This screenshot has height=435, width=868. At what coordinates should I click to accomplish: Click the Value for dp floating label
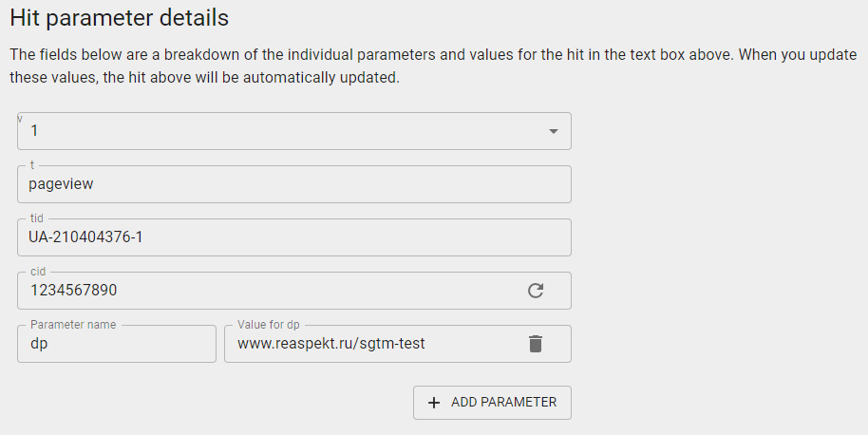click(x=269, y=325)
